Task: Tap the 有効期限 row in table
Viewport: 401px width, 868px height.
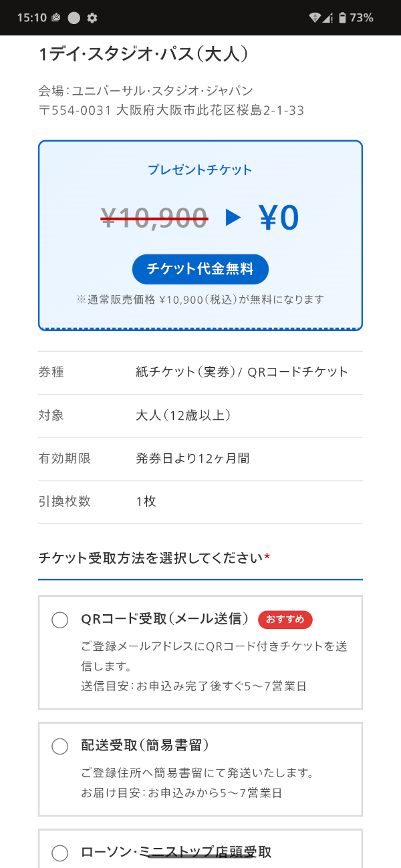Action: (x=200, y=459)
